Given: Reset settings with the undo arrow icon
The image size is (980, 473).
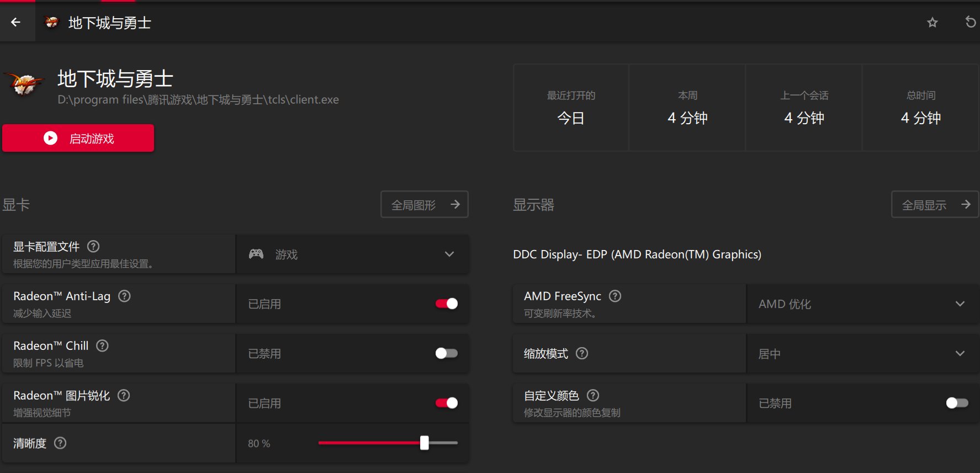Looking at the screenshot, I should coord(970,22).
